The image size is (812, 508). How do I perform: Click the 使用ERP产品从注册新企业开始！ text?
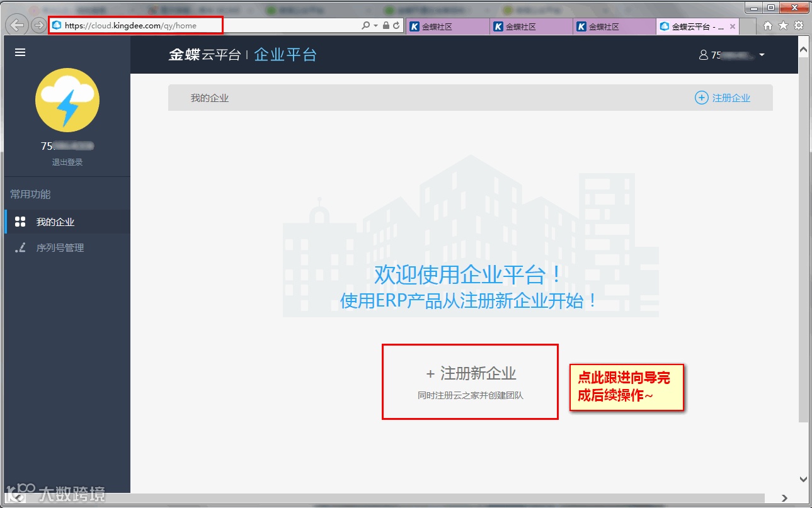click(469, 301)
